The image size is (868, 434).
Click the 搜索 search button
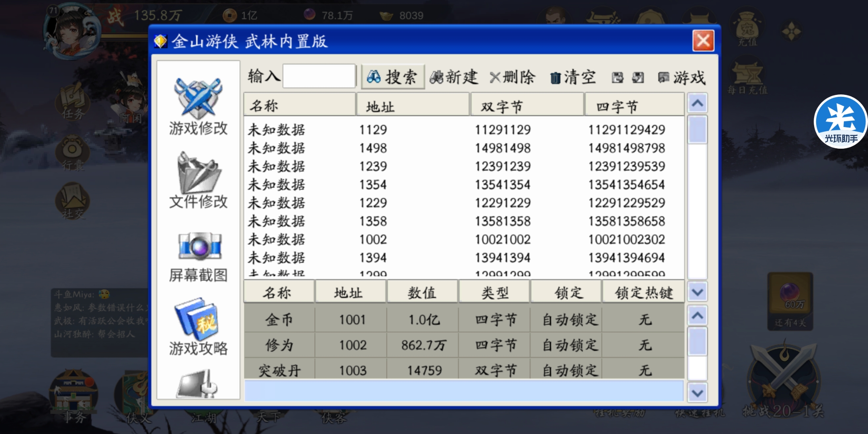click(x=393, y=77)
